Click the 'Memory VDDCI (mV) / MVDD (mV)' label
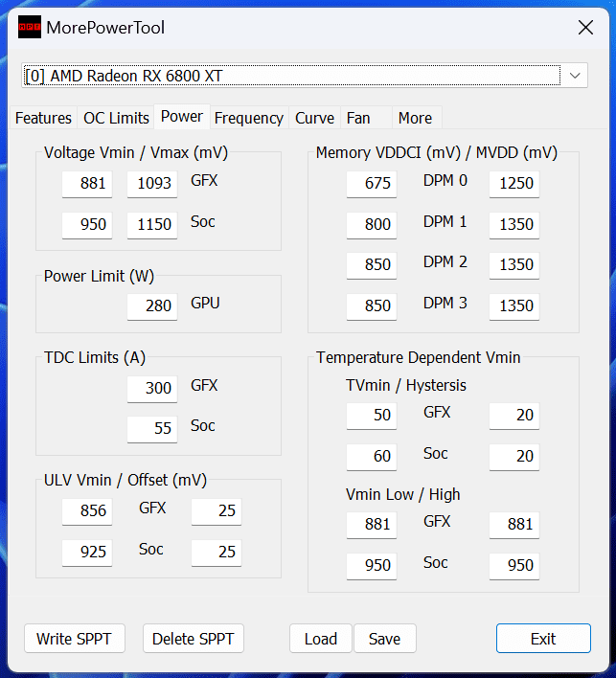This screenshot has height=678, width=616. coord(437,152)
